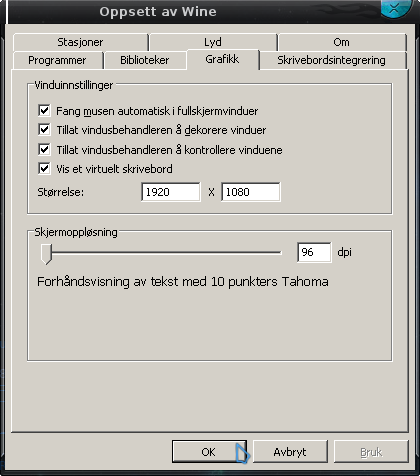Open the Skrivebordsintegrering tab
Viewport: 420px width, 476px height.
[332, 60]
